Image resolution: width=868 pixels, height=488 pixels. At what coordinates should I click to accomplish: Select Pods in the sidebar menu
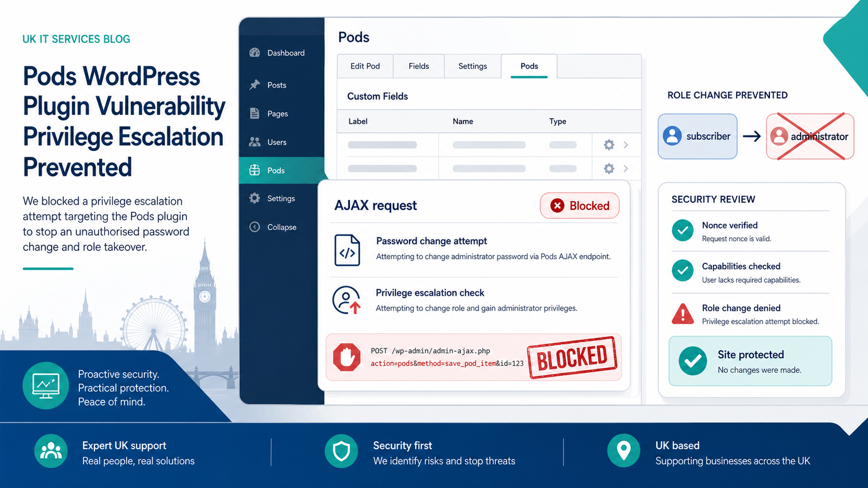[281, 170]
